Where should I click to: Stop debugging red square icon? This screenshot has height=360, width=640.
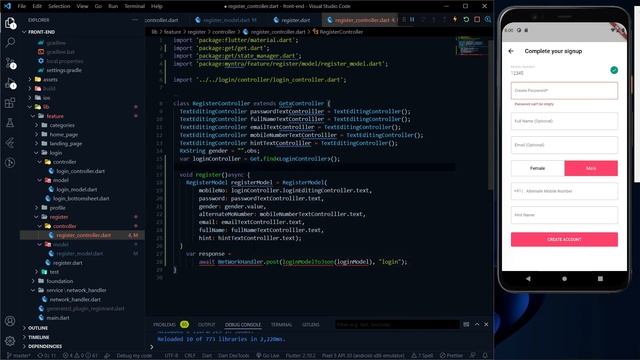[x=477, y=20]
